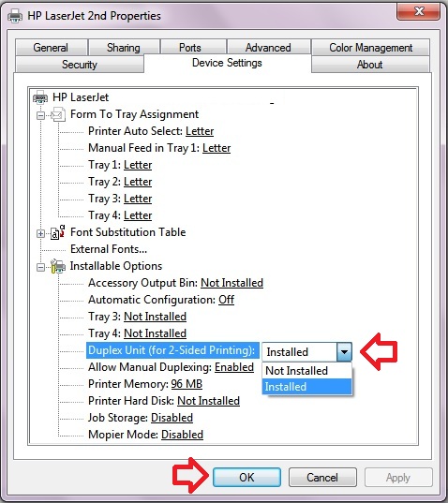The width and height of the screenshot is (448, 503).
Task: Confirm settings with the OK button
Action: click(x=246, y=478)
